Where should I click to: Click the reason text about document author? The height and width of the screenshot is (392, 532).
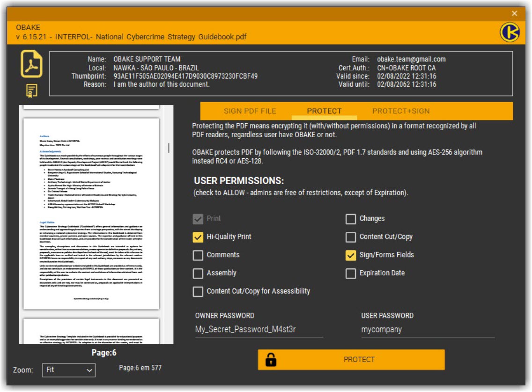pos(162,84)
